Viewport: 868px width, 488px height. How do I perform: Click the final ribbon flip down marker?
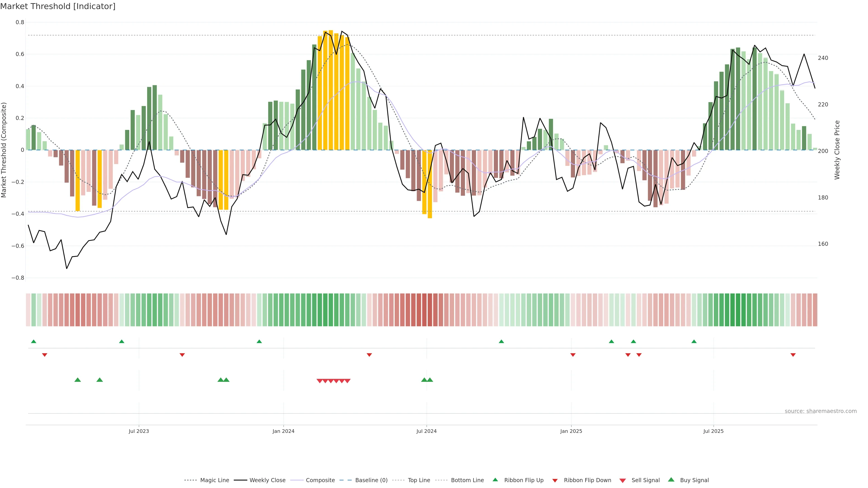[793, 355]
